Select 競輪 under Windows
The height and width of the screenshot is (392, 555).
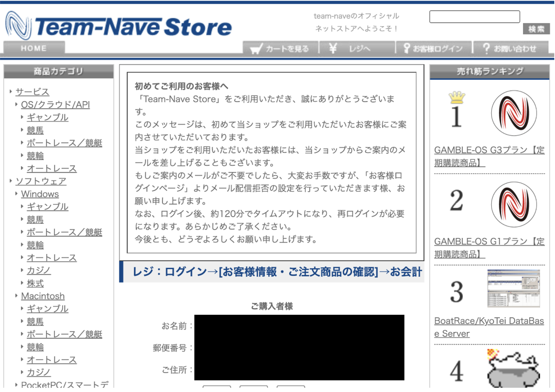pyautogui.click(x=35, y=245)
